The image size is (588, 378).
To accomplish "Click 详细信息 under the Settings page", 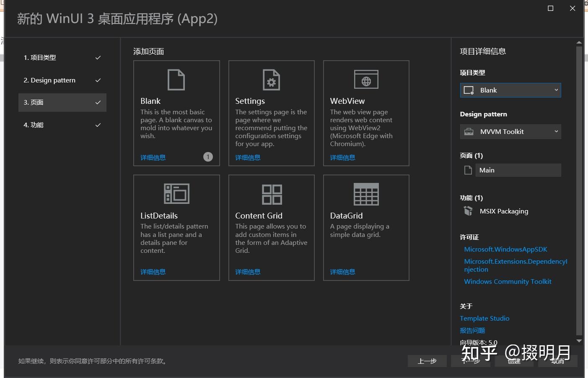I will coord(248,158).
